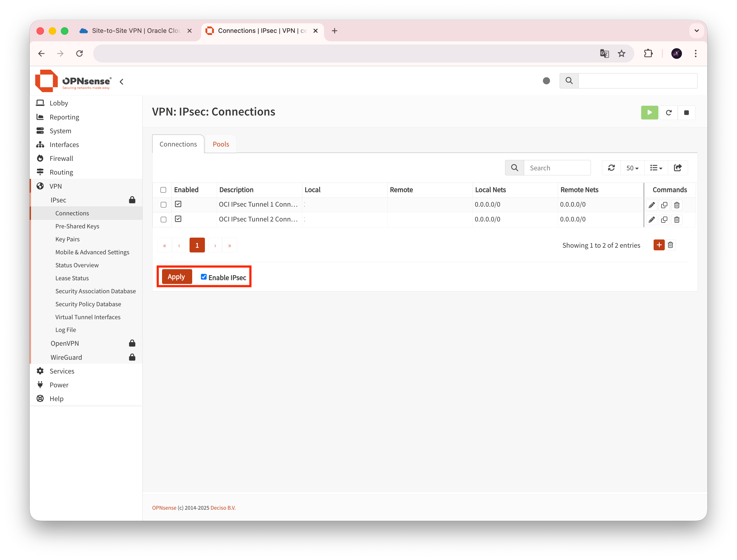Image resolution: width=737 pixels, height=560 pixels.
Task: Check the select-all header checkbox
Action: [x=163, y=190]
